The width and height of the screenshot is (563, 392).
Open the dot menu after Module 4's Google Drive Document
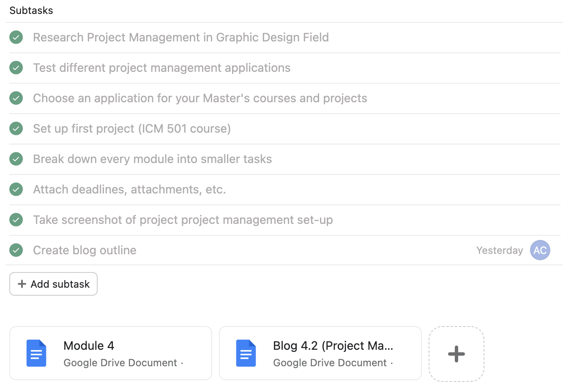pyautogui.click(x=182, y=362)
